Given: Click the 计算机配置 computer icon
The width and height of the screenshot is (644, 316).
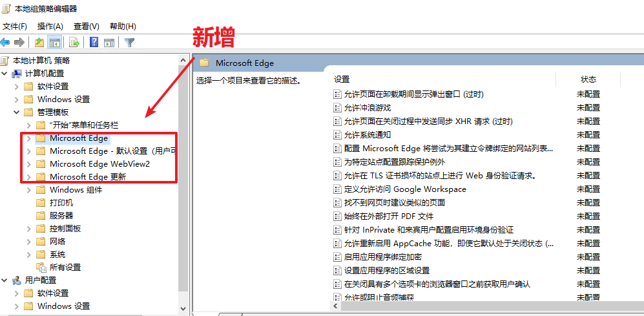Looking at the screenshot, I should (17, 74).
